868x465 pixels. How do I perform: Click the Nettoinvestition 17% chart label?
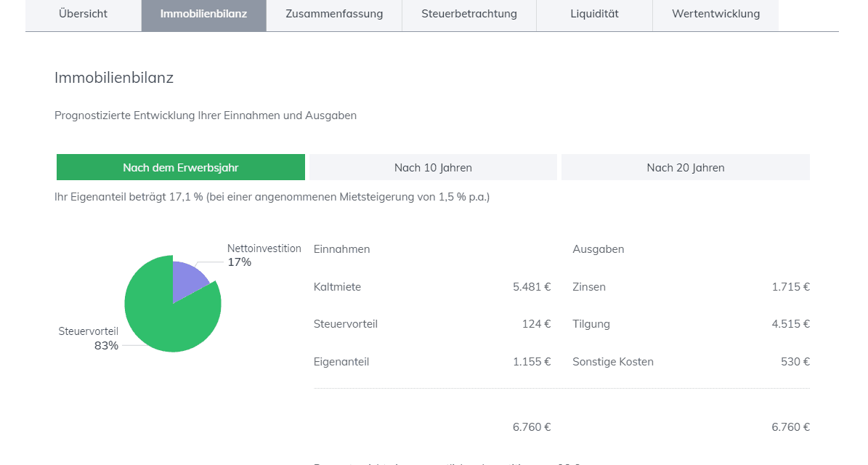pyautogui.click(x=263, y=255)
